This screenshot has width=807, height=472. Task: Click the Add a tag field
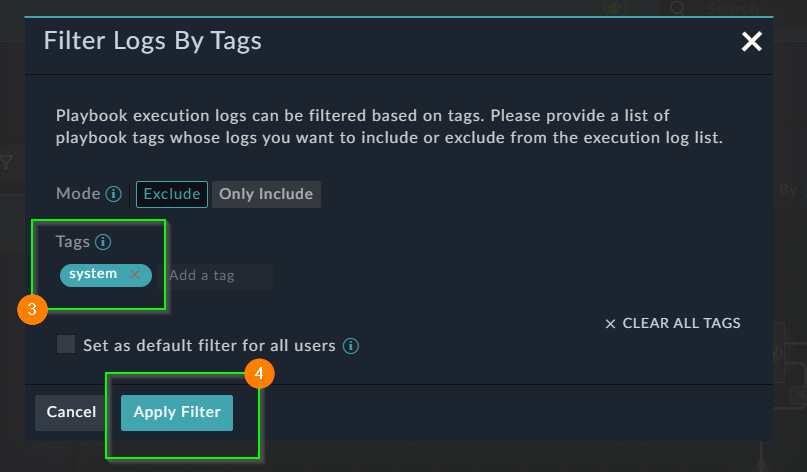218,275
